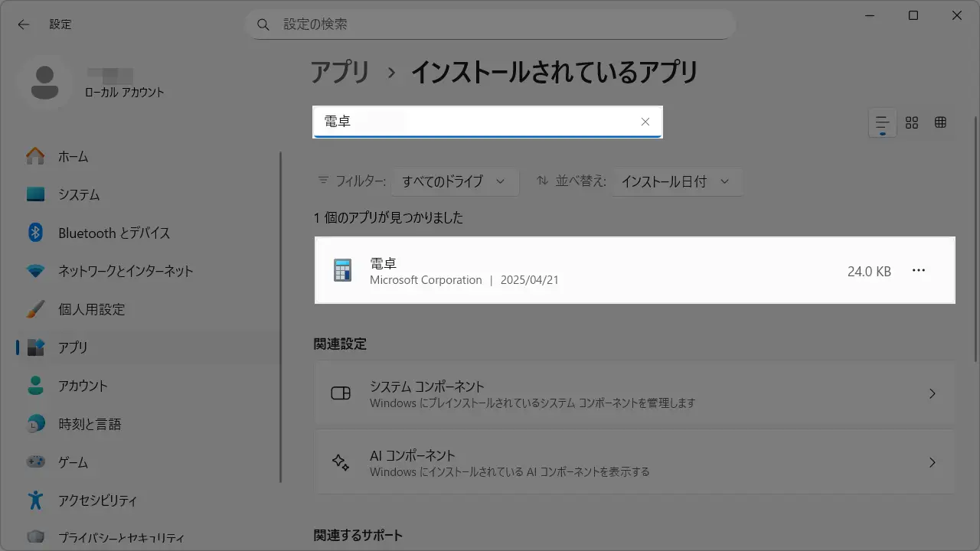The width and height of the screenshot is (980, 551).
Task: Click the network Wi-Fi icon in sidebar
Action: click(x=35, y=271)
